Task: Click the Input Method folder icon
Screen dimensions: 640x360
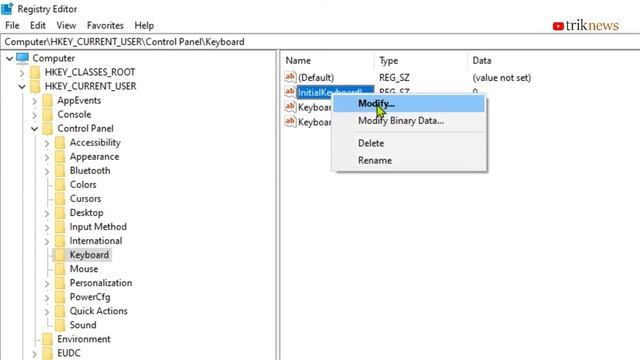Action: pos(60,227)
